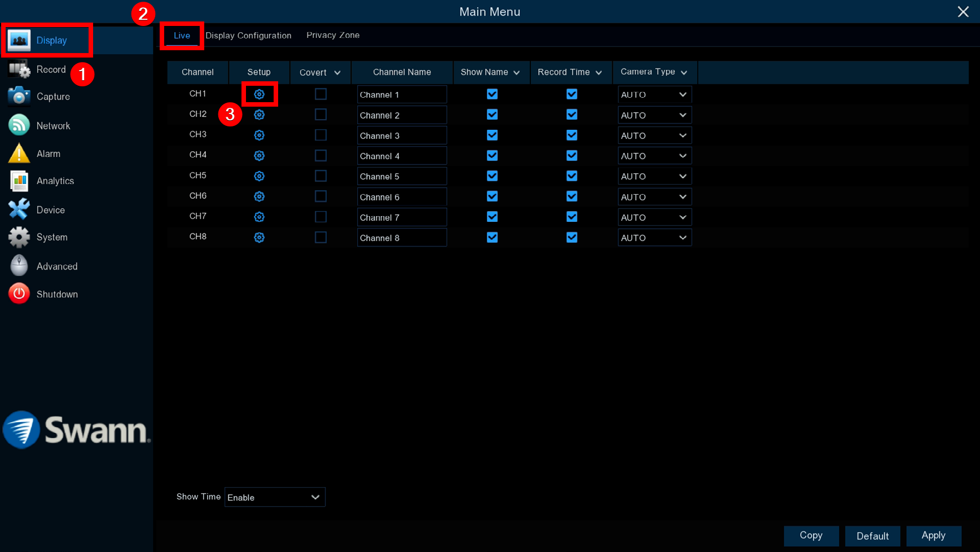Screen dimensions: 980x552
Task: Open the System gear icon
Action: tap(19, 237)
